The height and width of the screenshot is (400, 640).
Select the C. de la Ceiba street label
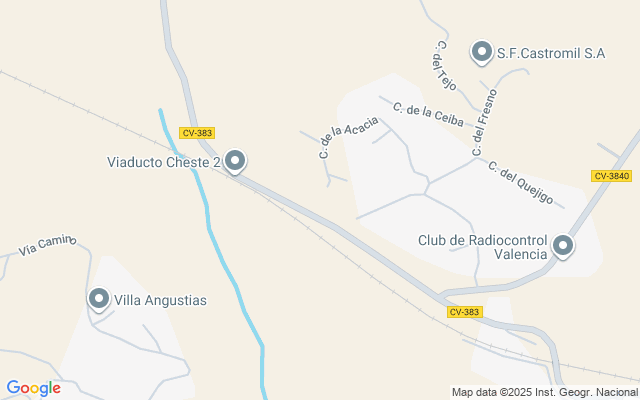(x=428, y=114)
